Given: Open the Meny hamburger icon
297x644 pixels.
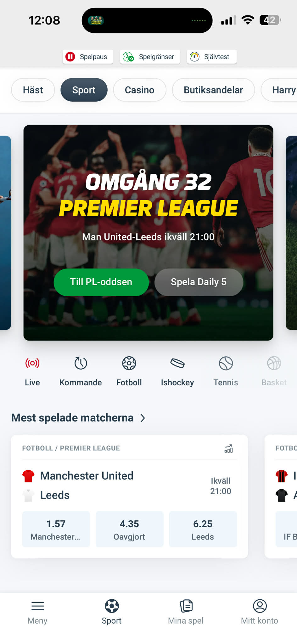Looking at the screenshot, I should point(37,606).
